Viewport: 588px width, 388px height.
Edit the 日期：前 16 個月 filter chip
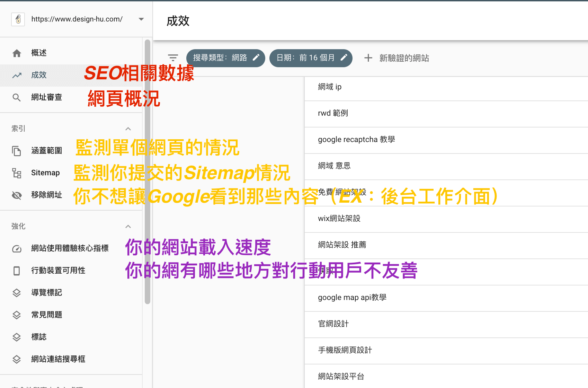311,58
